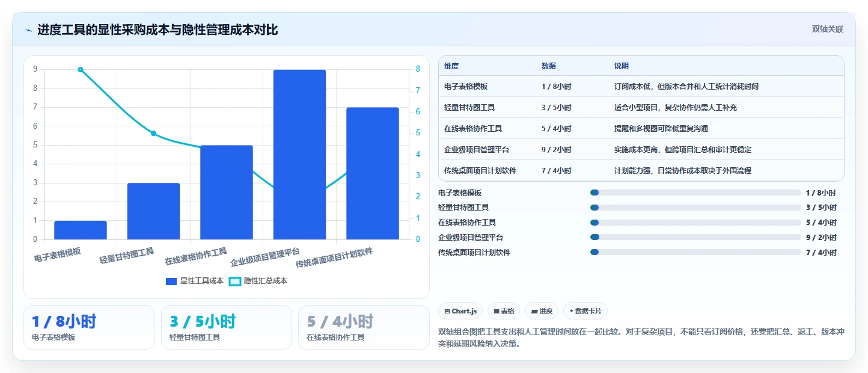Toggle the 显性工具成本 legend entry
868x373 pixels.
click(x=195, y=281)
